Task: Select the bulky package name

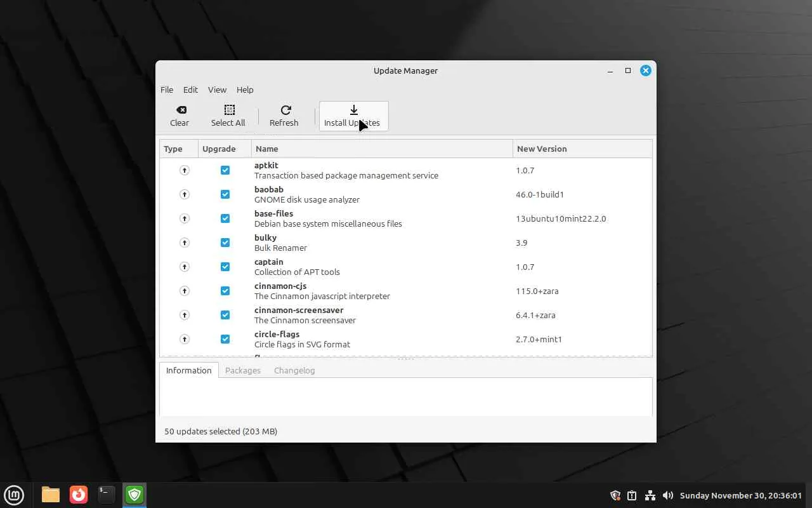Action: [265, 237]
